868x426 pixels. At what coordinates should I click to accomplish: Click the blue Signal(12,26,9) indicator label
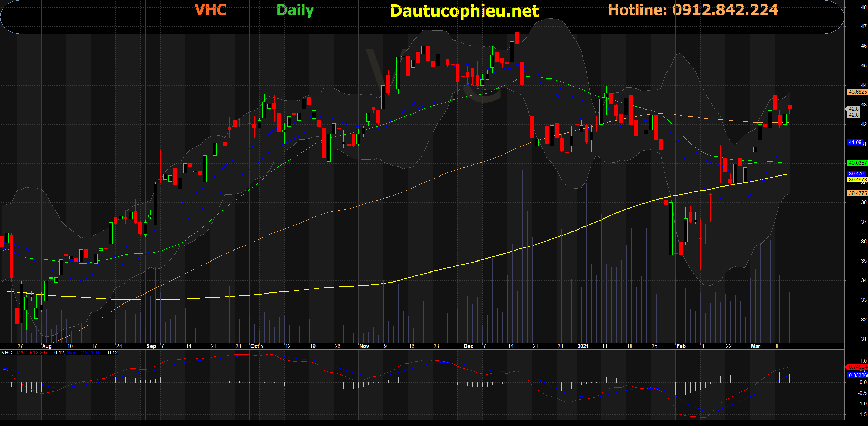click(x=84, y=353)
